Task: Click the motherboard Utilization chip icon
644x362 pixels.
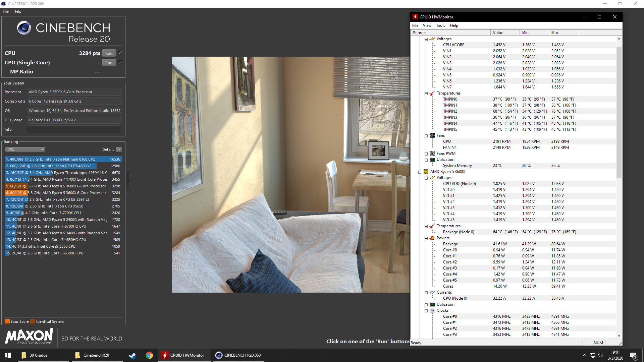Action: [432, 160]
